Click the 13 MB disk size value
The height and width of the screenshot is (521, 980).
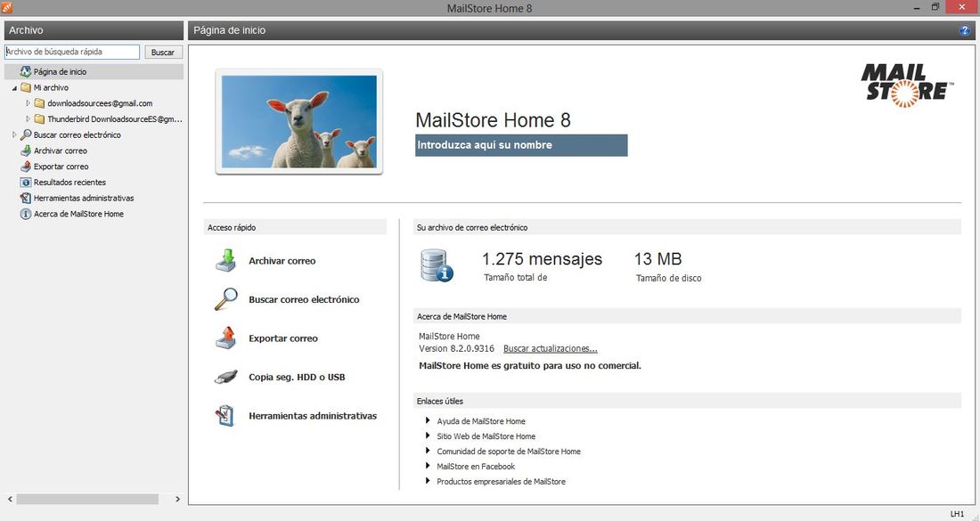tap(658, 258)
